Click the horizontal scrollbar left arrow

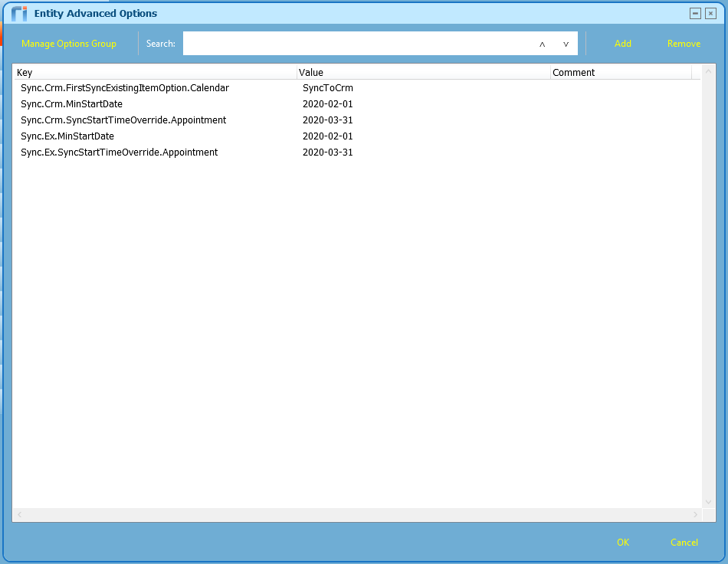(19, 514)
